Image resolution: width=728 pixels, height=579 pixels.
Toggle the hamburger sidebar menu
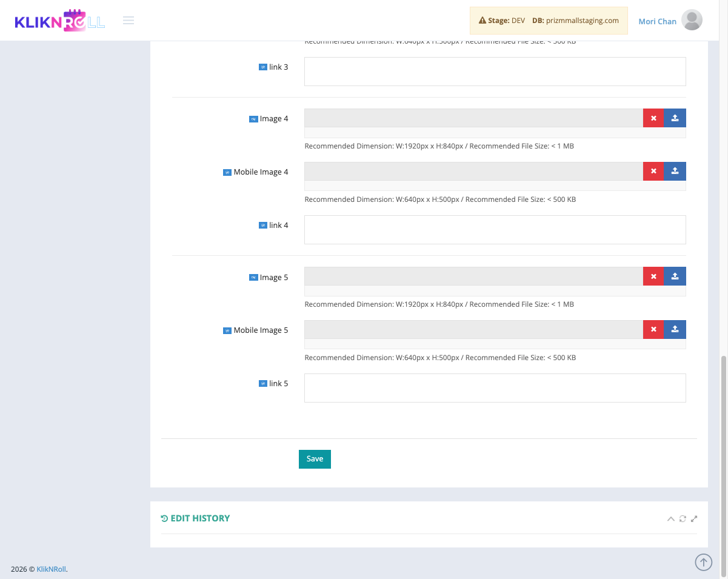click(129, 21)
